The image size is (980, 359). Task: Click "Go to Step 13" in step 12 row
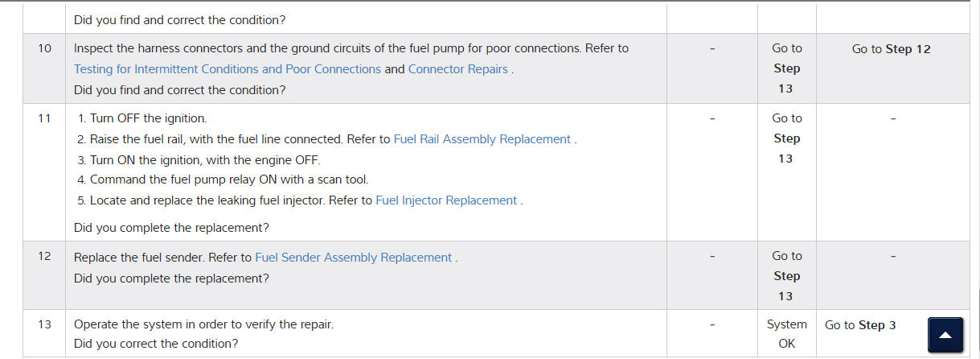(786, 275)
